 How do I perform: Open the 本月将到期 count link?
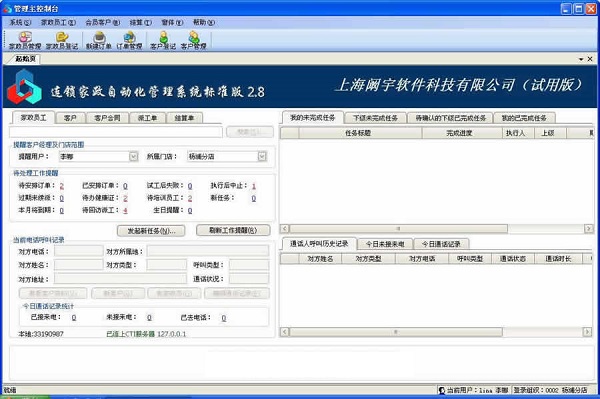[62, 210]
